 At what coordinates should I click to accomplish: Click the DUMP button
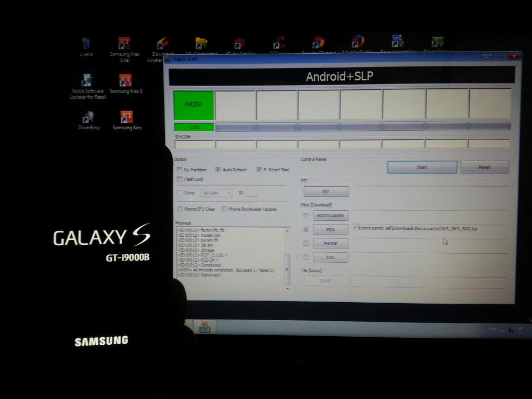click(x=326, y=281)
